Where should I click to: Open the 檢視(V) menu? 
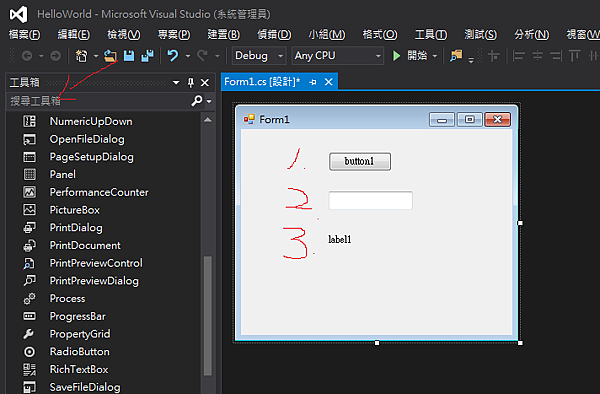[124, 35]
